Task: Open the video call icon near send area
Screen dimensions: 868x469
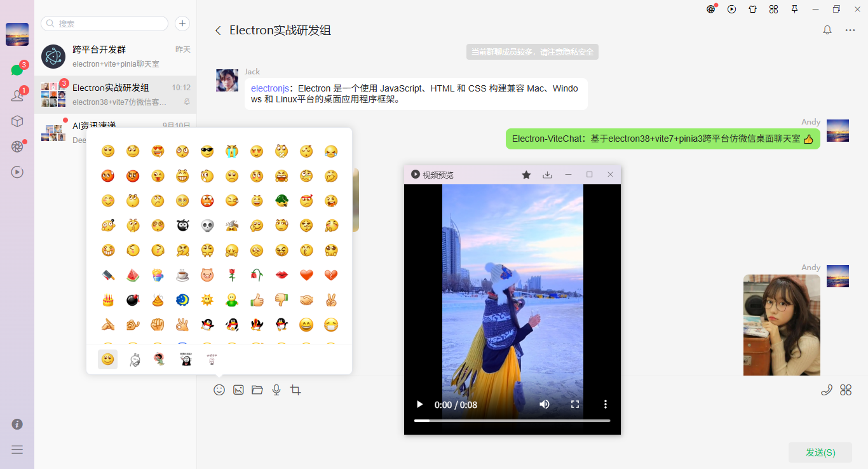Action: click(x=826, y=390)
